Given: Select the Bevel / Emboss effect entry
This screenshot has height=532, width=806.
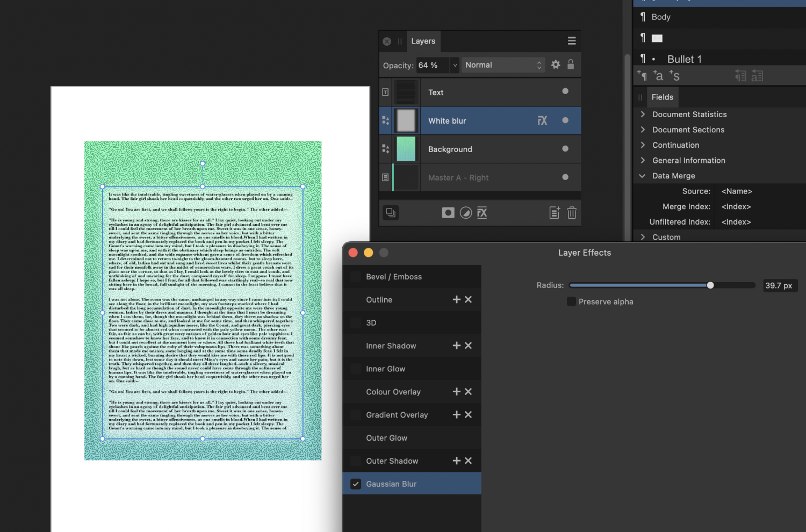Looking at the screenshot, I should click(x=394, y=276).
